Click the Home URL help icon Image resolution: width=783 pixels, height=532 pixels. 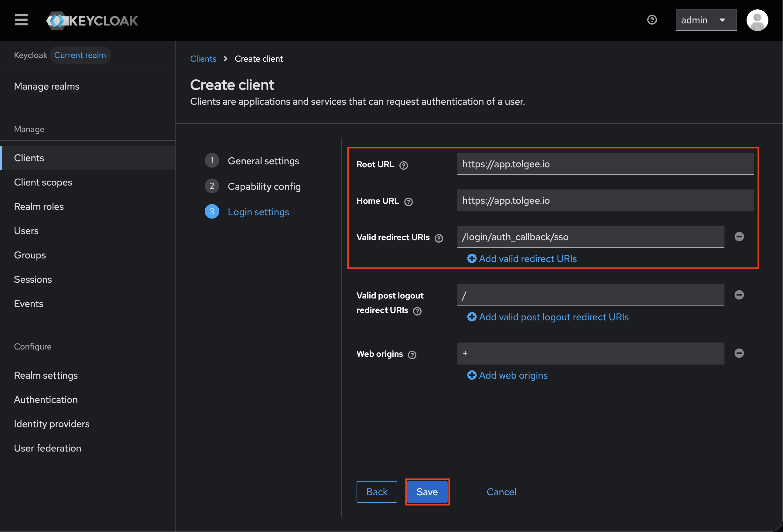[408, 202]
